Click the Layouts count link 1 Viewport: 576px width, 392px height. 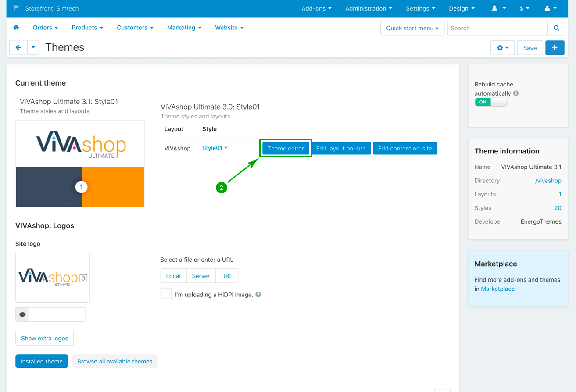560,194
